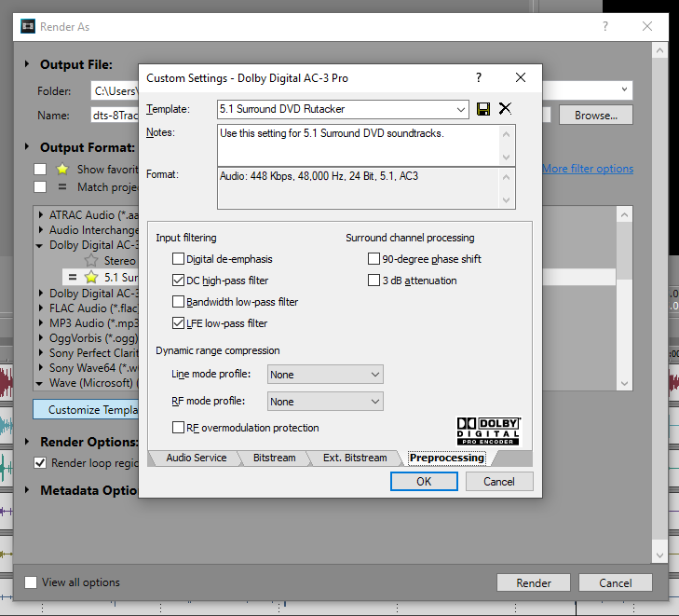The image size is (679, 616).
Task: Uncheck LFE low-pass filter
Action: (178, 323)
